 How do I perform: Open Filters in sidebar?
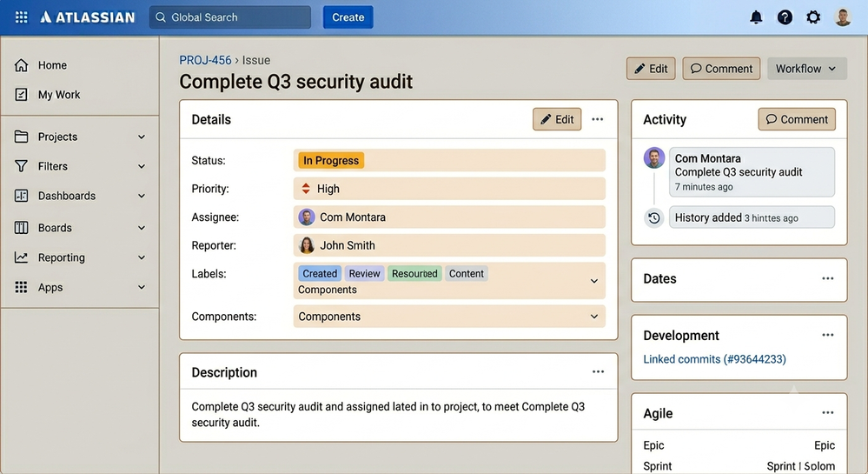tap(53, 166)
